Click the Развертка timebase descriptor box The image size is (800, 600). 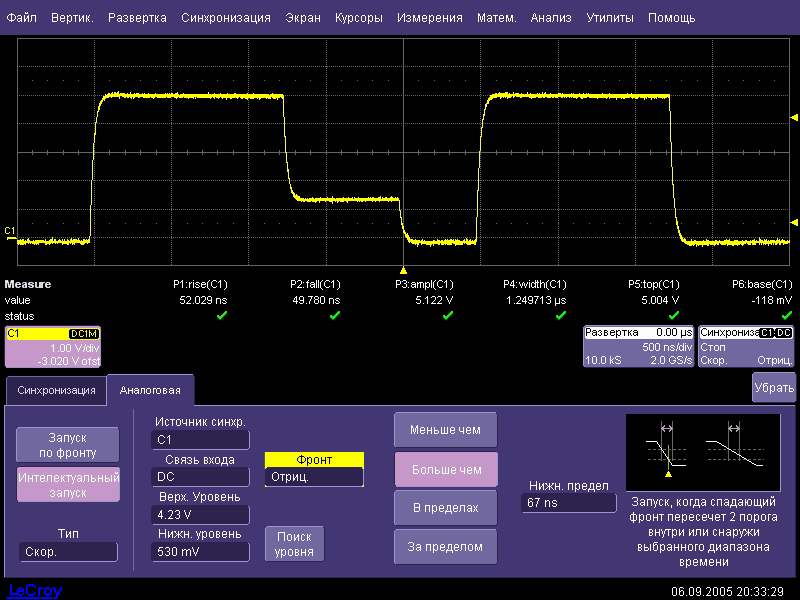[x=638, y=346]
